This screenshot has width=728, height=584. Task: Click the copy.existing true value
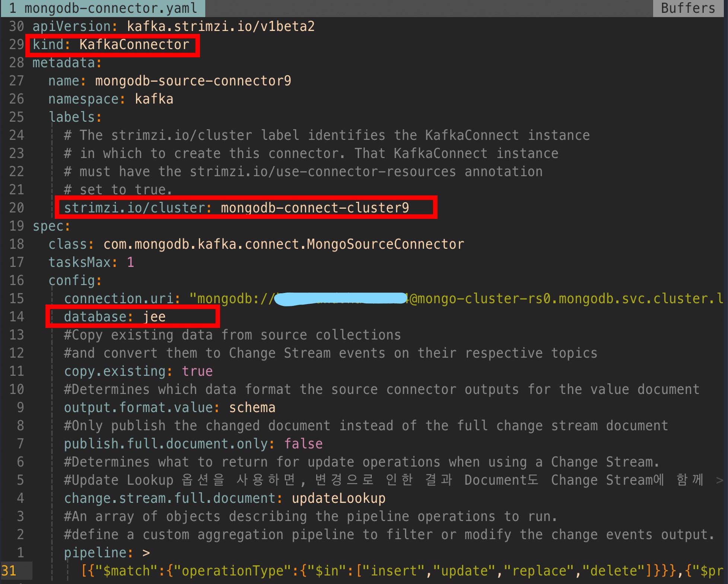pyautogui.click(x=197, y=371)
